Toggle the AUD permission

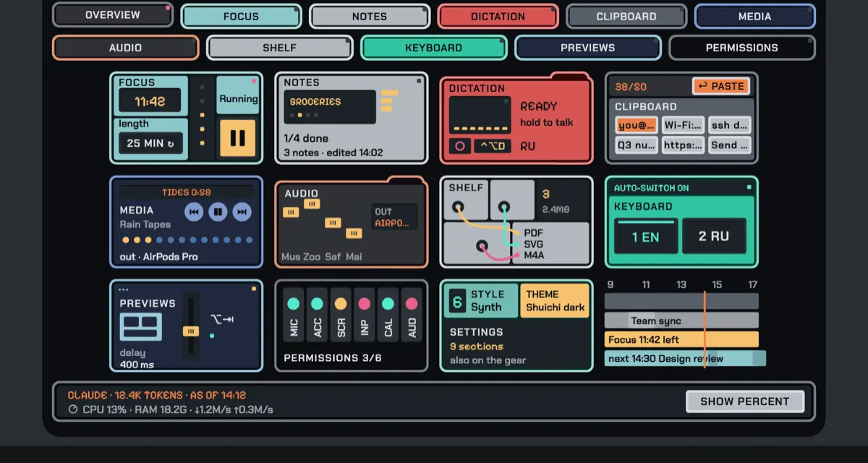[x=412, y=314]
